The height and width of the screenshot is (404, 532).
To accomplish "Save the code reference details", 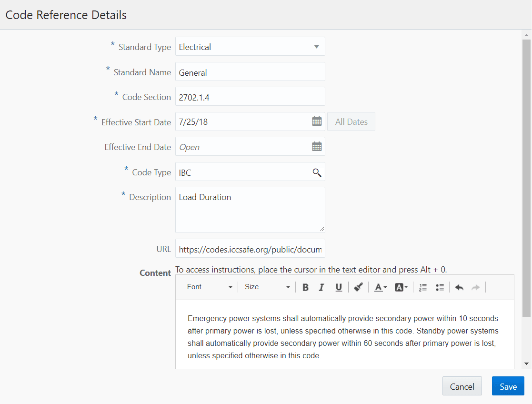I will click(508, 386).
